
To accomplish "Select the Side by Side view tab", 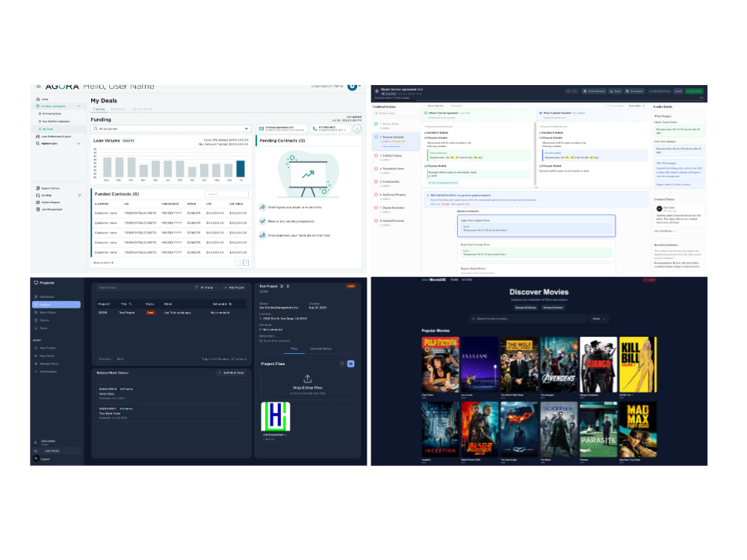I will point(436,106).
